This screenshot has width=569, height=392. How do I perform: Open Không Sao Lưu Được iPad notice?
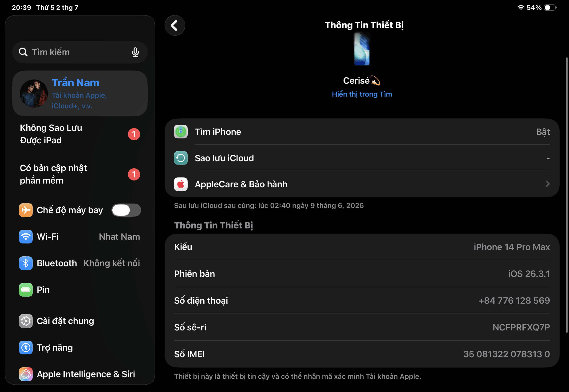point(80,134)
